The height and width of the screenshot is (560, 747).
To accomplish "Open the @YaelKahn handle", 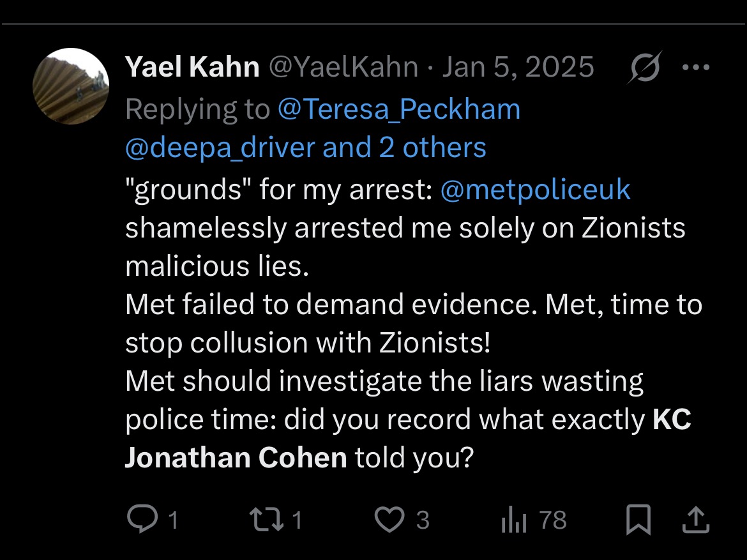I will [x=343, y=68].
